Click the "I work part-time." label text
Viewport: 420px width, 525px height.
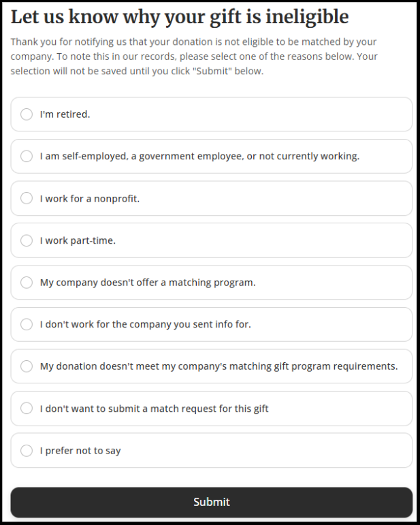(78, 240)
